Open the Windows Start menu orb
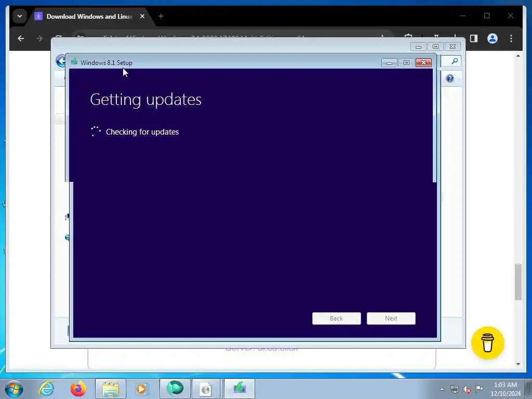Screen dimensions: 532x399 14,389
